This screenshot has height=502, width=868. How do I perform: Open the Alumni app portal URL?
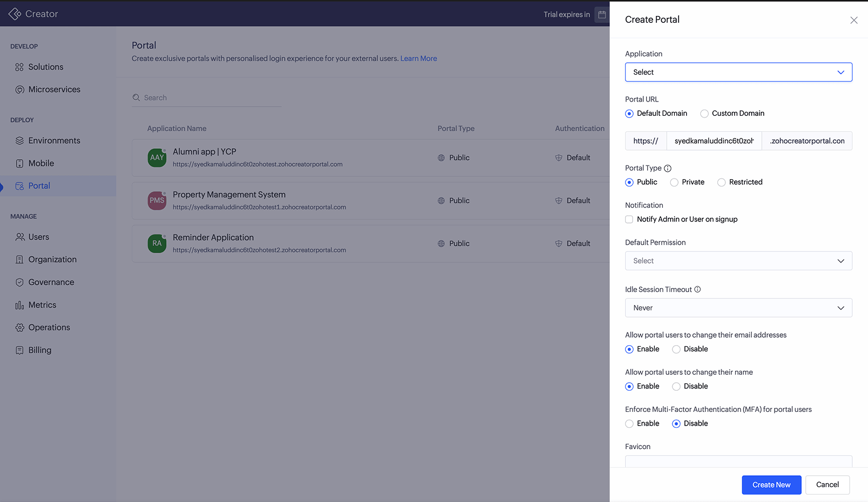click(258, 164)
